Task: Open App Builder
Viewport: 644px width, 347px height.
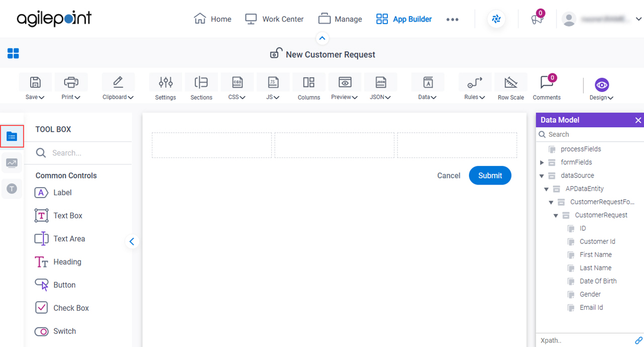Action: coord(404,19)
